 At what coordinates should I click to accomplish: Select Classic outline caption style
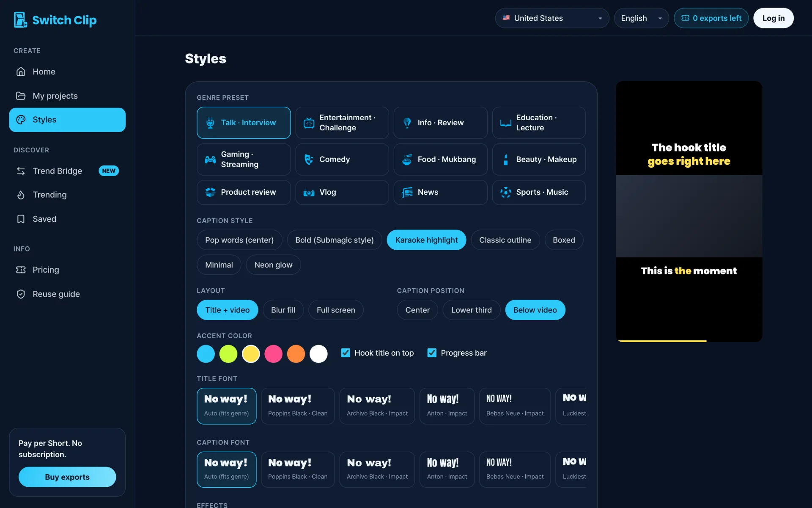coord(505,240)
